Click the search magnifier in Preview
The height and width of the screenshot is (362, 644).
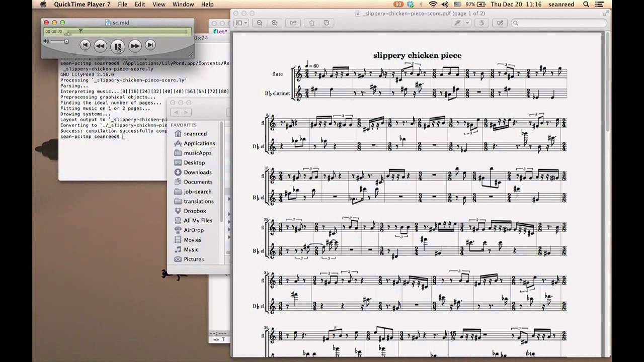(516, 23)
